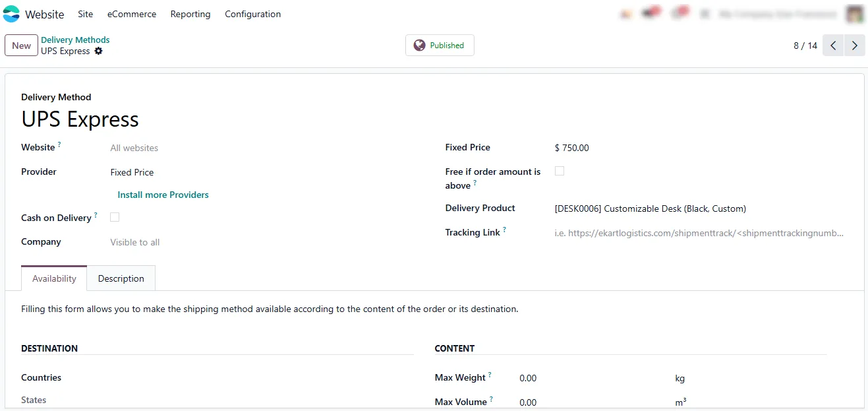Navigate to Delivery Methods breadcrumb
This screenshot has height=411, width=868.
pyautogui.click(x=75, y=40)
